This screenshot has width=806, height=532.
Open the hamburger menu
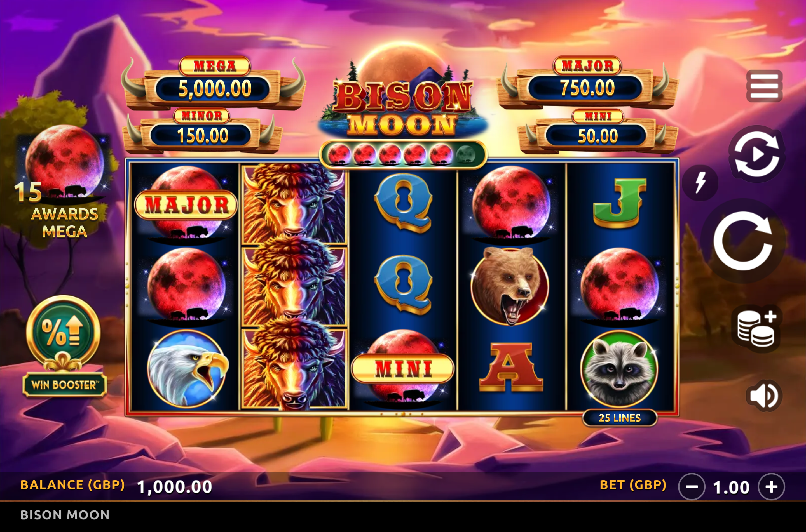764,86
